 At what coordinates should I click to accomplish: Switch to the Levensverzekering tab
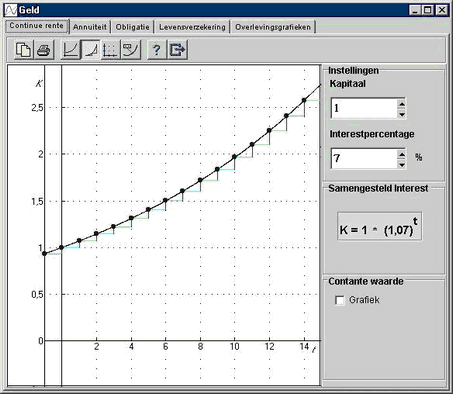tap(192, 27)
